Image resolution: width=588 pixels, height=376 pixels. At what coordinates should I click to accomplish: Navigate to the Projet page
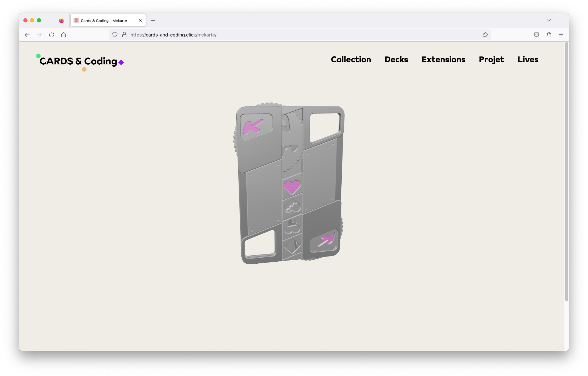click(491, 59)
